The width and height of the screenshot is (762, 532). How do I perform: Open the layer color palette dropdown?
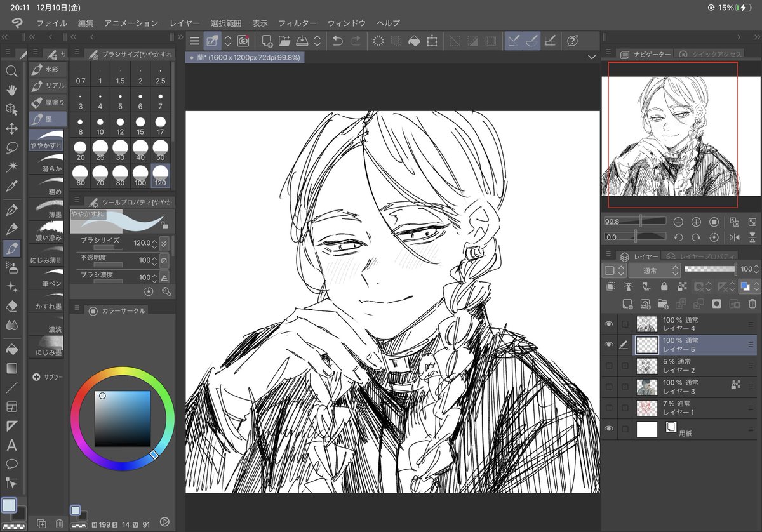tap(613, 270)
